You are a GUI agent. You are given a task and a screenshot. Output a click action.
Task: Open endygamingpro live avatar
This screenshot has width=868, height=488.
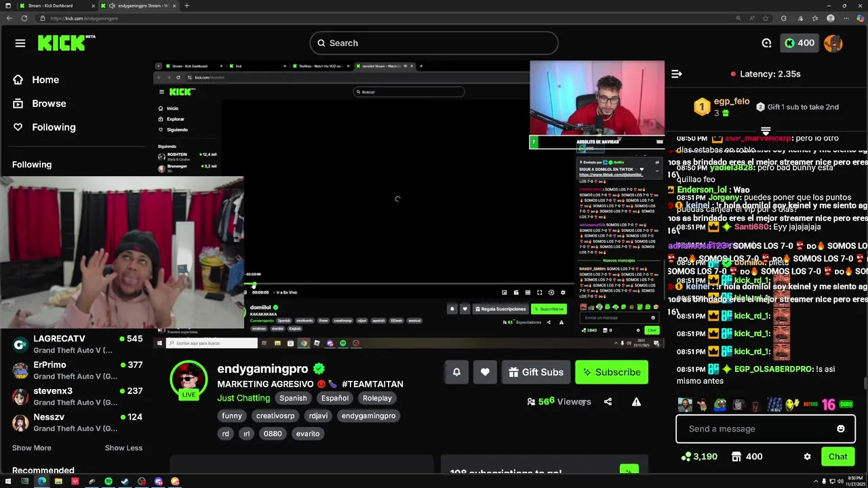point(189,380)
